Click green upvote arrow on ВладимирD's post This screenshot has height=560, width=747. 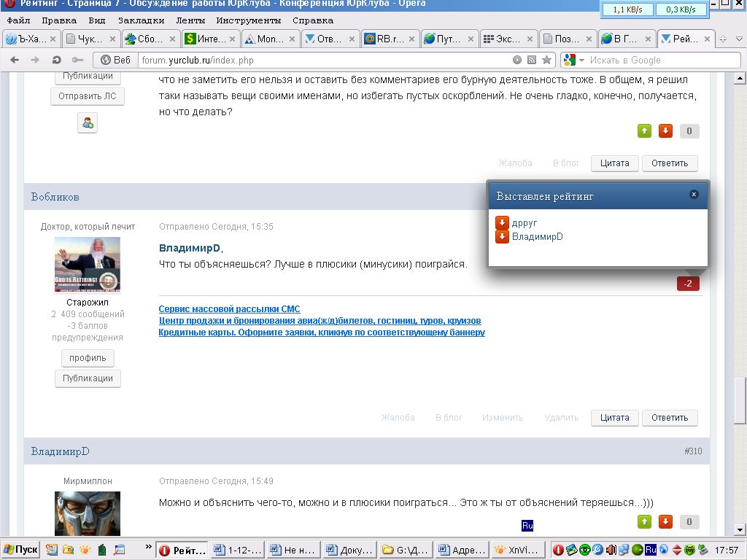click(x=644, y=521)
